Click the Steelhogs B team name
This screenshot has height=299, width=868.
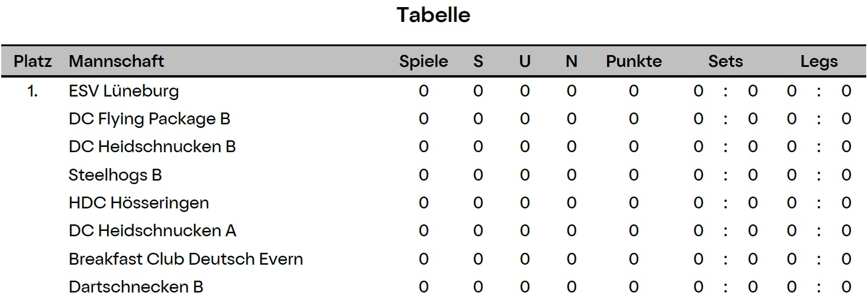click(115, 175)
